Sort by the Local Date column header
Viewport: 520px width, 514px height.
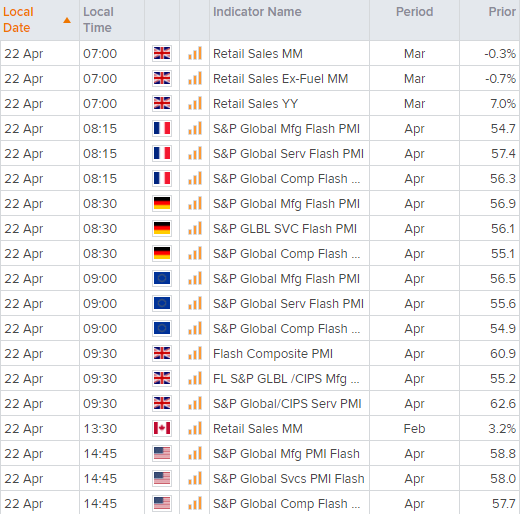coord(18,20)
